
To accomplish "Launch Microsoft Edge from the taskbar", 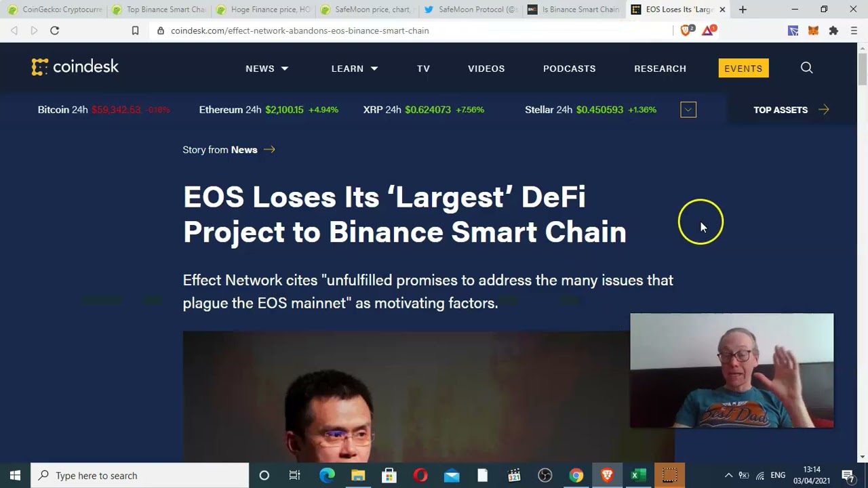I will coord(327,475).
